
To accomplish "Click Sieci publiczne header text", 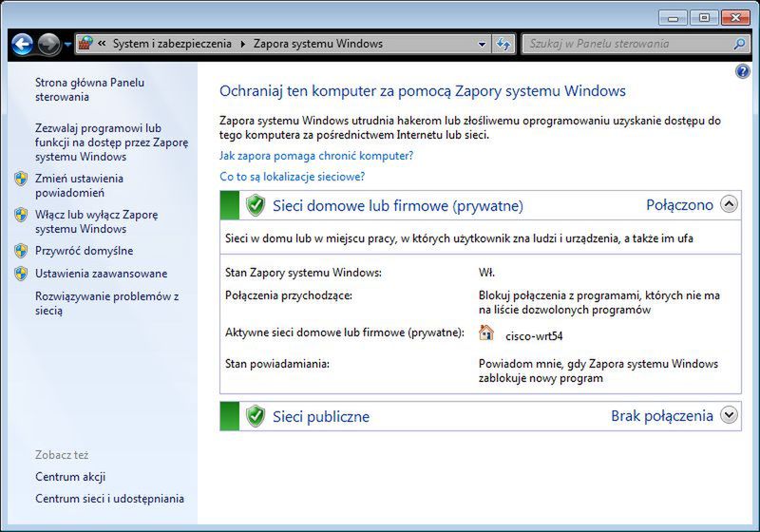I will pyautogui.click(x=321, y=417).
